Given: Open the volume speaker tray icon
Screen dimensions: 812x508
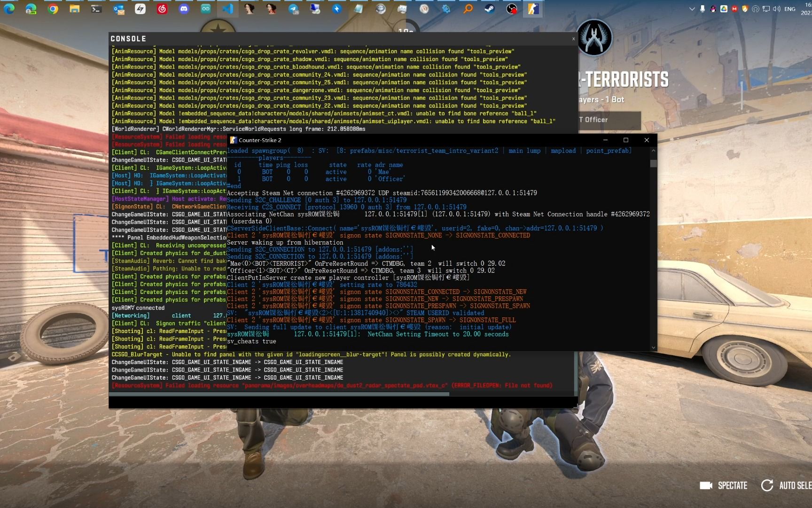Looking at the screenshot, I should point(776,8).
